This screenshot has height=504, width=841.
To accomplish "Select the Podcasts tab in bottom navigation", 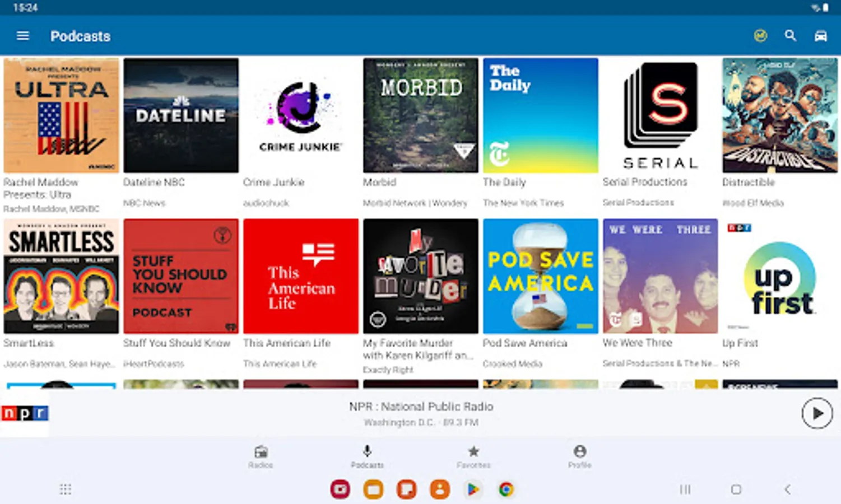I will click(367, 456).
